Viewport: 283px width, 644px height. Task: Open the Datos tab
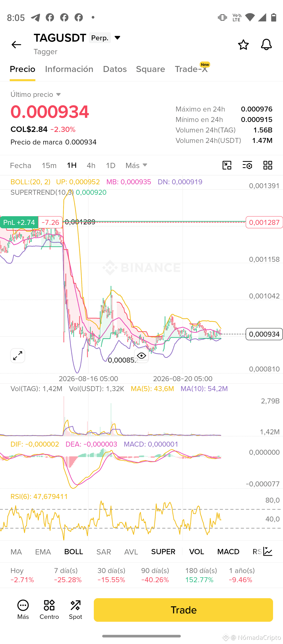point(115,69)
